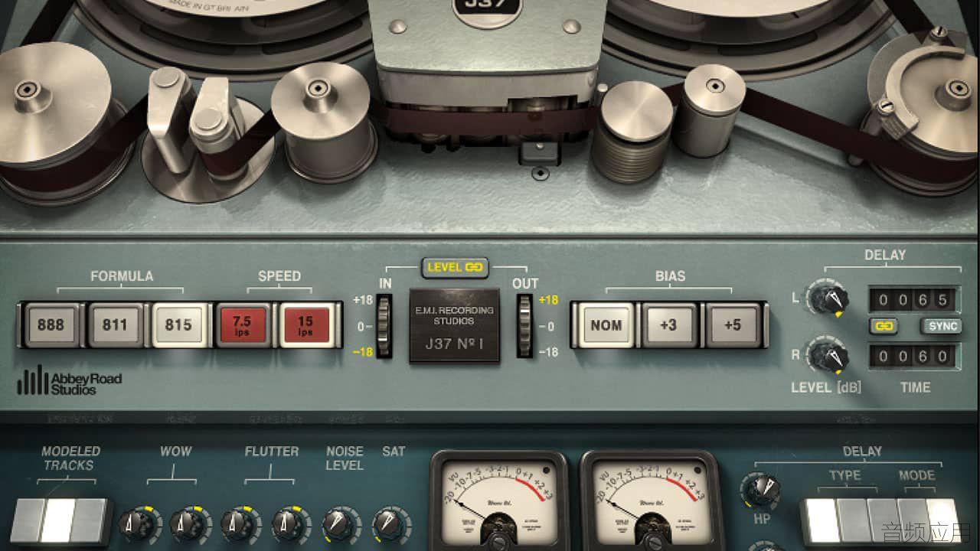The height and width of the screenshot is (551, 980).
Task: Select the first delay TYPE key
Action: click(822, 520)
